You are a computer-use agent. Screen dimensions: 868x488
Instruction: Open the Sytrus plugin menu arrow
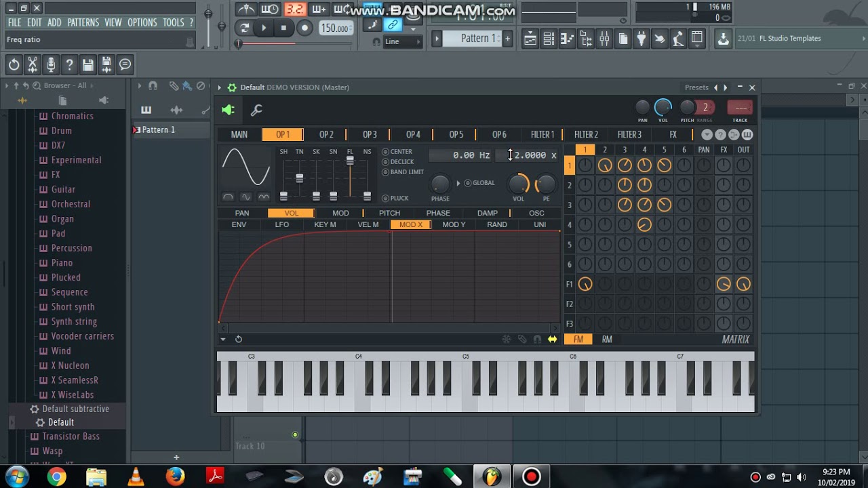tap(220, 87)
